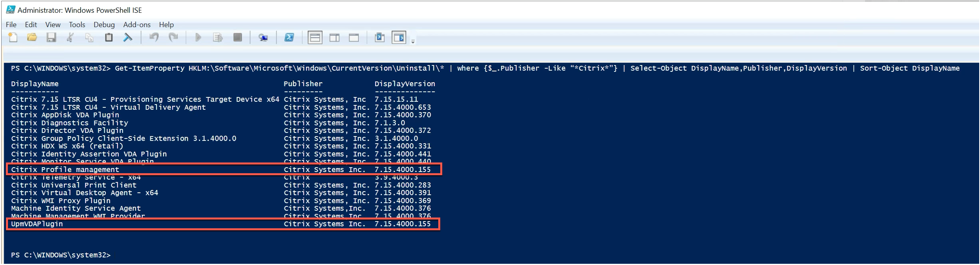Launch PowerShell.exe from the toolbar

[x=289, y=38]
